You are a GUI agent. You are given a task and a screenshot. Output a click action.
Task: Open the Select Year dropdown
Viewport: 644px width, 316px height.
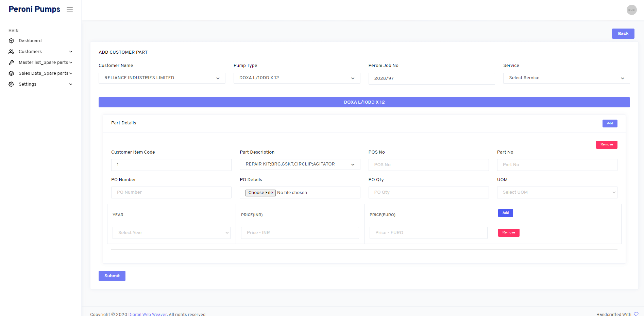tap(171, 233)
